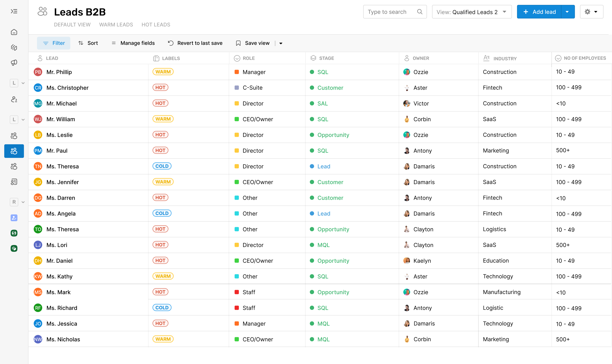The image size is (612, 364).
Task: Open the Home section from sidebar
Action: pyautogui.click(x=14, y=32)
